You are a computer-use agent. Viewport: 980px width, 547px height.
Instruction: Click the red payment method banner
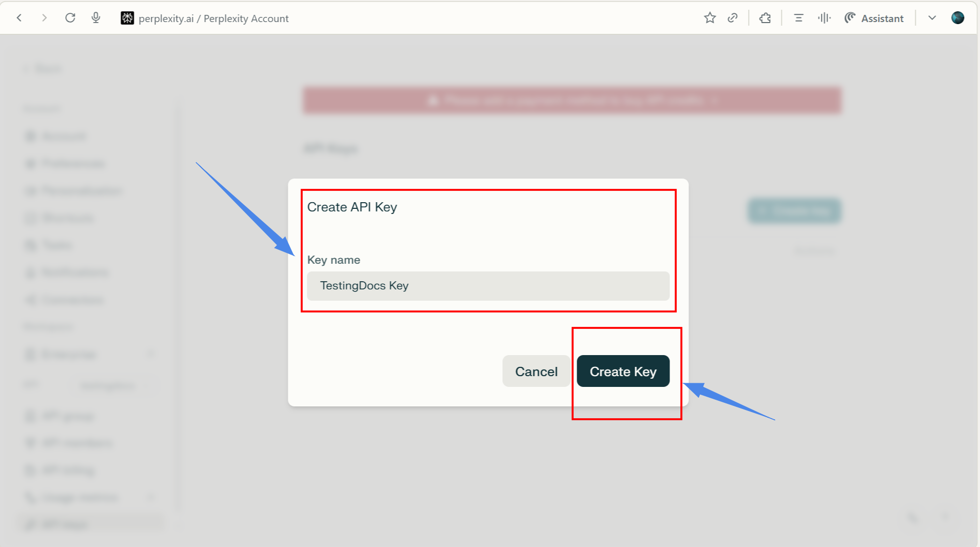click(572, 100)
